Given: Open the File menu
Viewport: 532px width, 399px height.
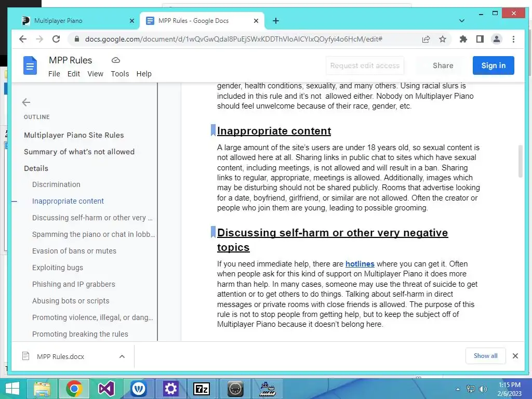Looking at the screenshot, I should [54, 74].
